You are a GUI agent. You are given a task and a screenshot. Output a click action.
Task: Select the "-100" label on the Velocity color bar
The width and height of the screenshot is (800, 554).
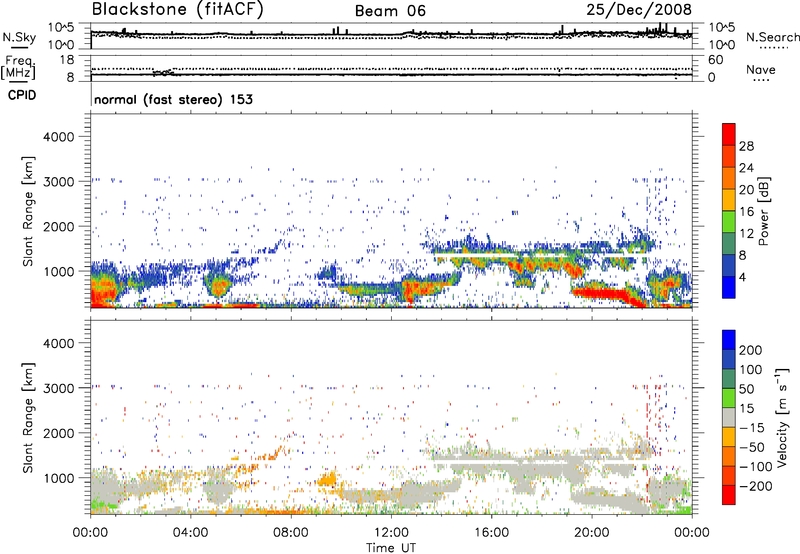point(756,467)
